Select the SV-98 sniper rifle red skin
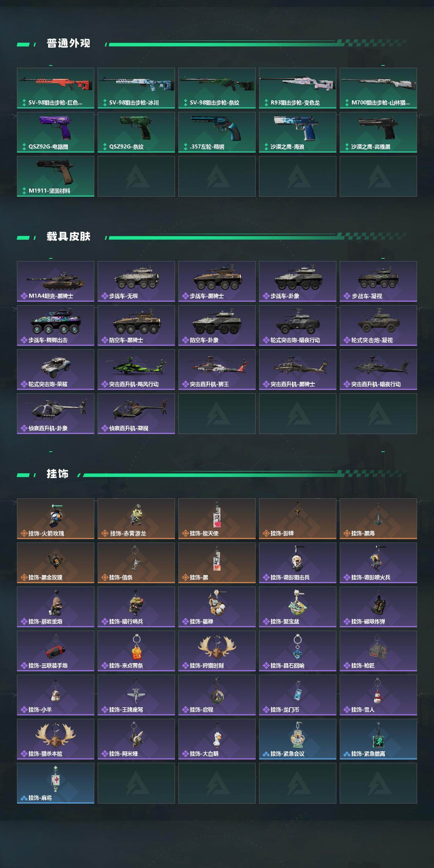 coord(56,88)
